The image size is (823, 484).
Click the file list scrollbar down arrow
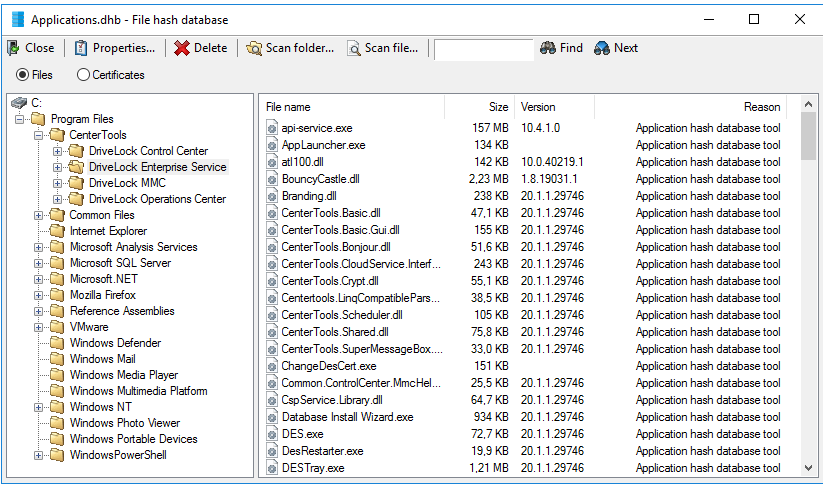click(808, 468)
